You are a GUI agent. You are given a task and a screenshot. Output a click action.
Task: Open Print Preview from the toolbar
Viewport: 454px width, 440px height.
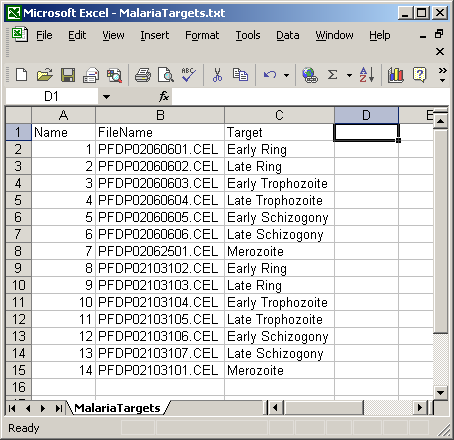166,75
